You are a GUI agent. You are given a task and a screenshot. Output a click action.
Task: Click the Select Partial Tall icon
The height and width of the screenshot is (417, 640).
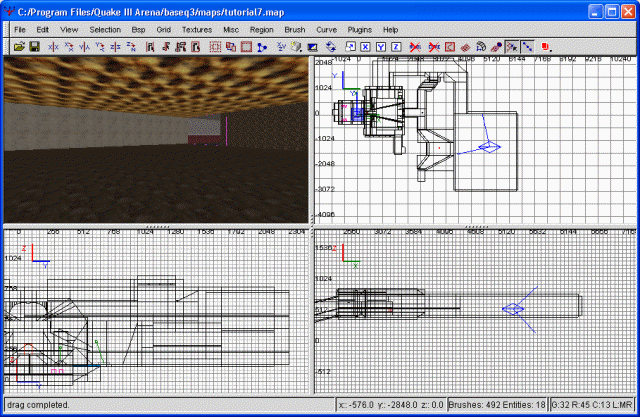pos(181,47)
